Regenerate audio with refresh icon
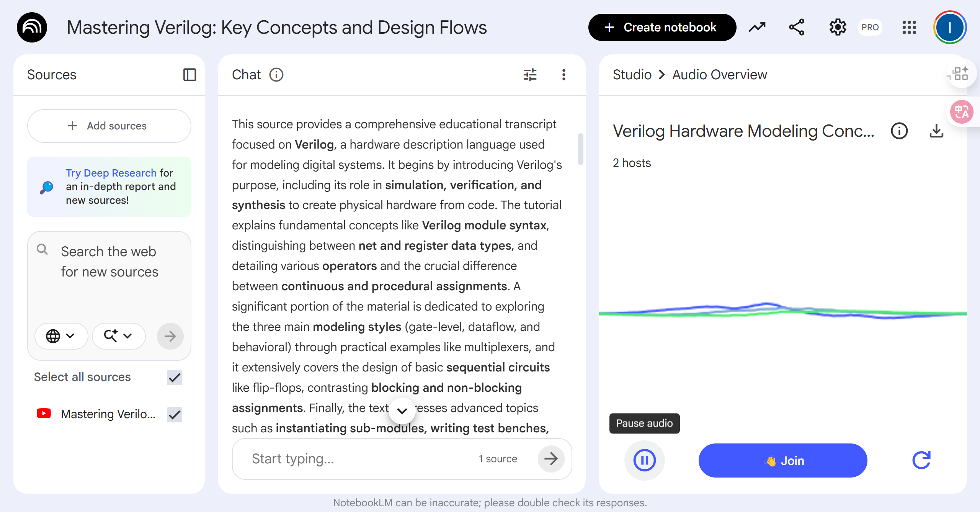Viewport: 980px width, 512px height. [x=921, y=460]
